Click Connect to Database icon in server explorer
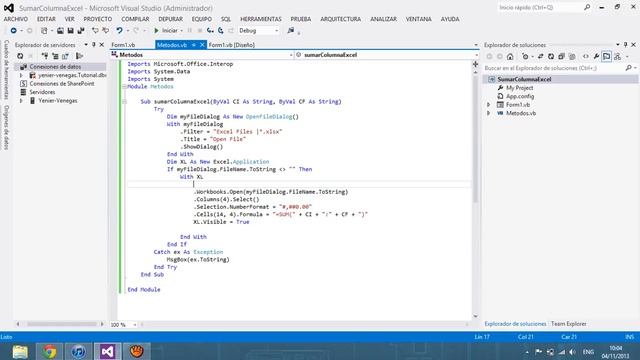The image size is (640, 360). (45, 56)
